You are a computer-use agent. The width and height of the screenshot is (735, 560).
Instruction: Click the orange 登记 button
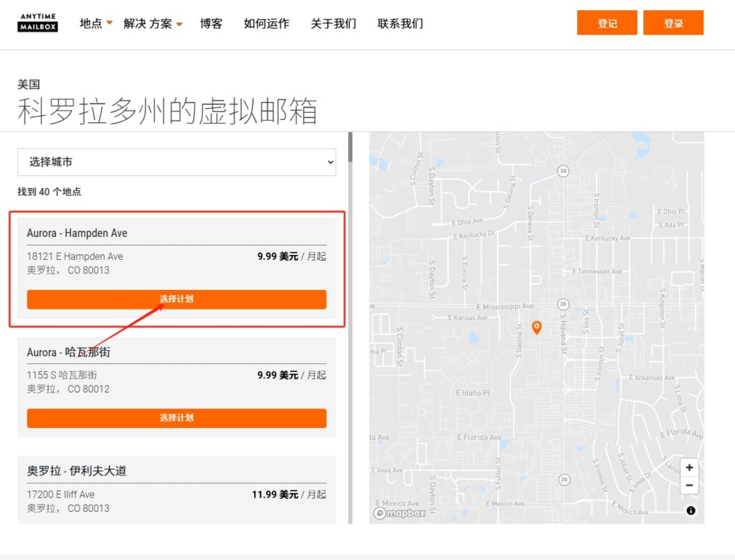click(x=607, y=22)
